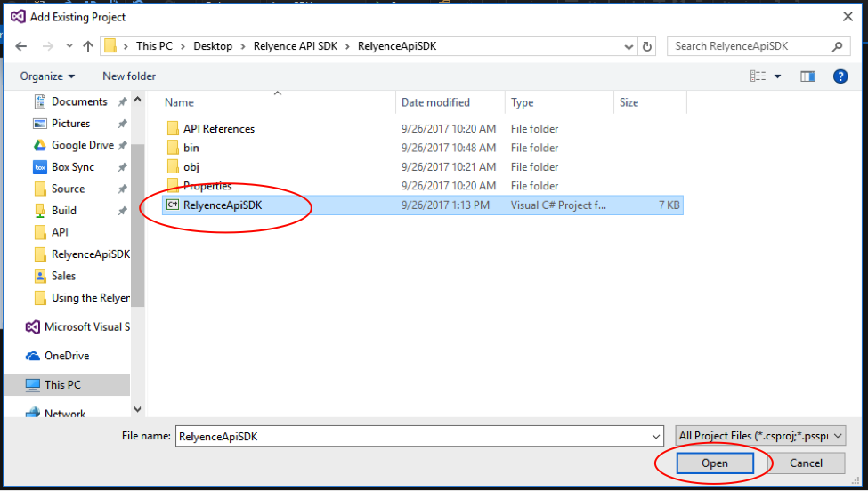Screen dimensions: 868x491
Task: Toggle the preview pane icon
Action: click(x=807, y=76)
